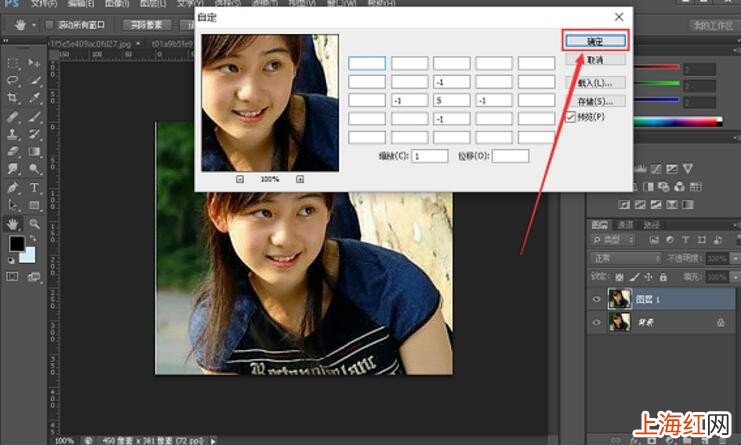This screenshot has width=741, height=445.
Task: Toggle Quick Mask mode
Action: tap(13, 277)
